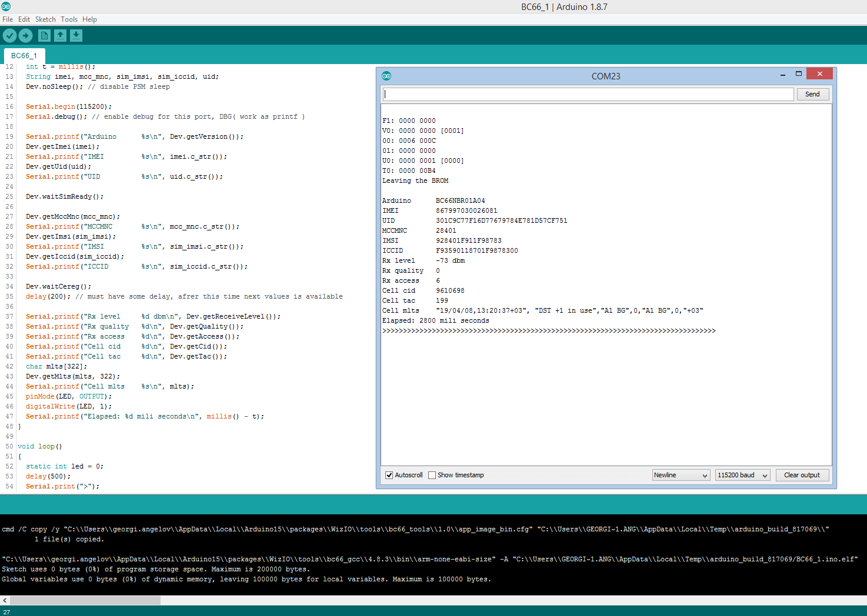This screenshot has height=616, width=867.
Task: Click the status bar line number 27
Action: click(x=6, y=612)
